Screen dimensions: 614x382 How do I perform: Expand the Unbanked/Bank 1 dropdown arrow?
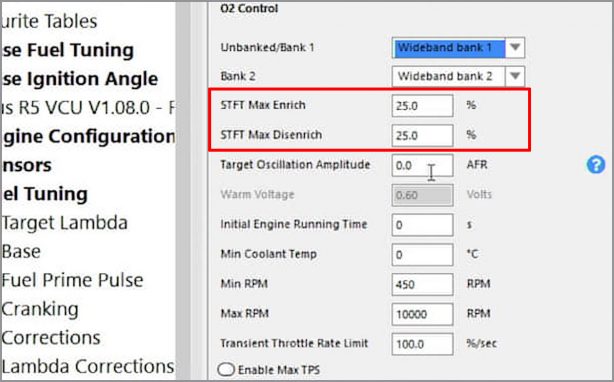(515, 48)
